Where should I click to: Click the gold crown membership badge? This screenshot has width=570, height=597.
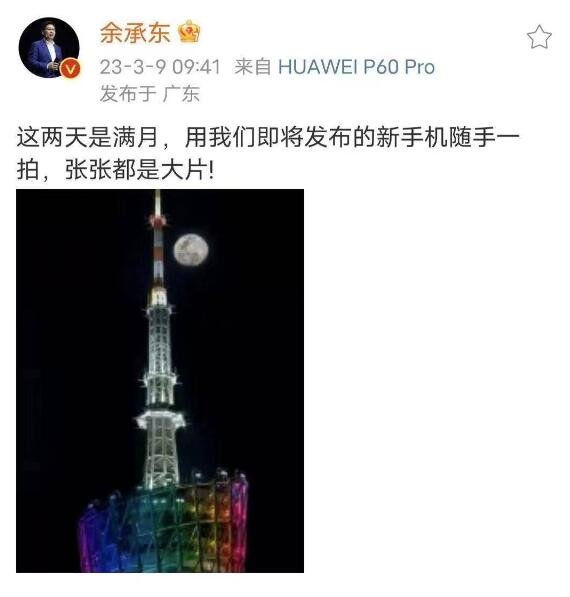(x=189, y=32)
